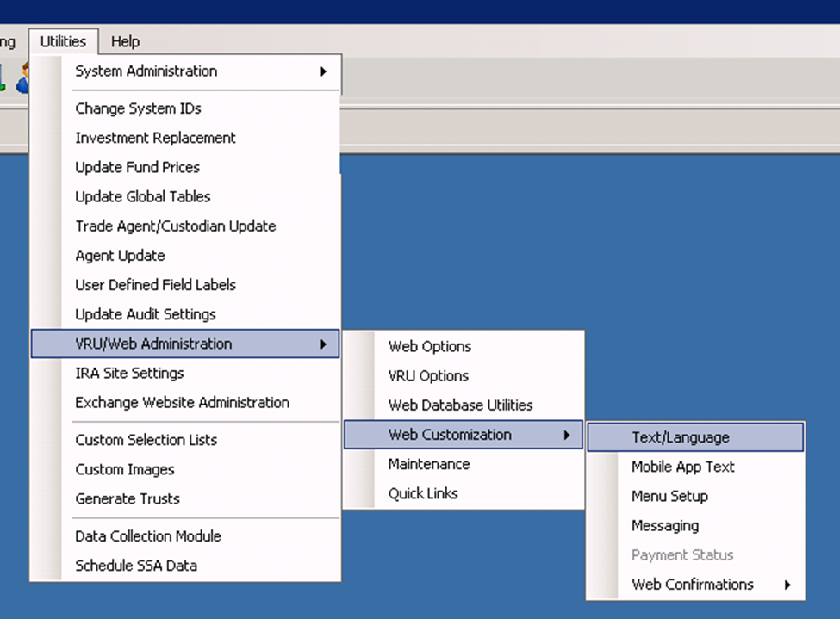Choose Custom Images entry
Screen dimensions: 840x619
(185, 469)
